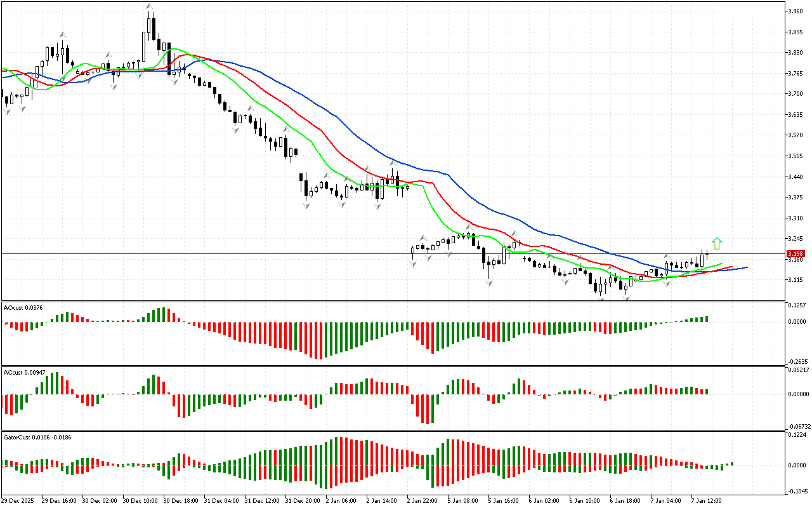Click the current price tag 3.198
Image resolution: width=812 pixels, height=508 pixels.
[x=796, y=253]
